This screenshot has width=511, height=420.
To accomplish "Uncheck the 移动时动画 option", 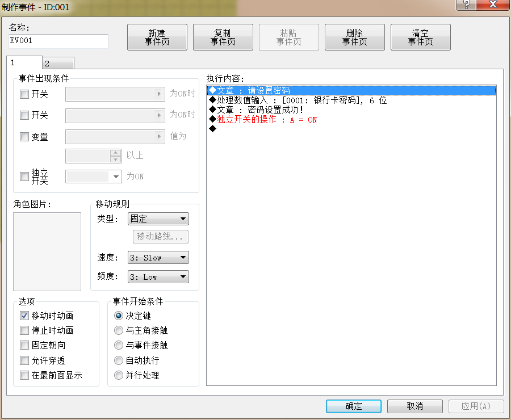I will coord(24,316).
